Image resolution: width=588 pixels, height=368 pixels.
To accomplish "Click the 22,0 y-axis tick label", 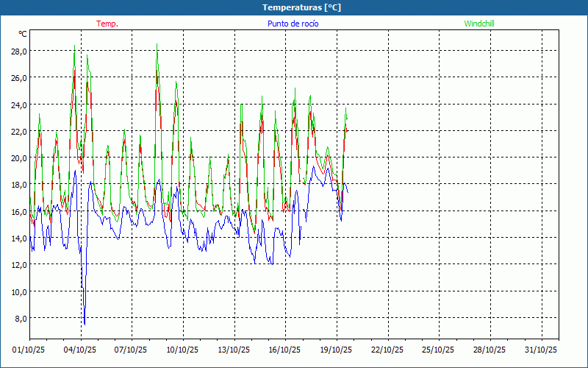I will pyautogui.click(x=18, y=131).
